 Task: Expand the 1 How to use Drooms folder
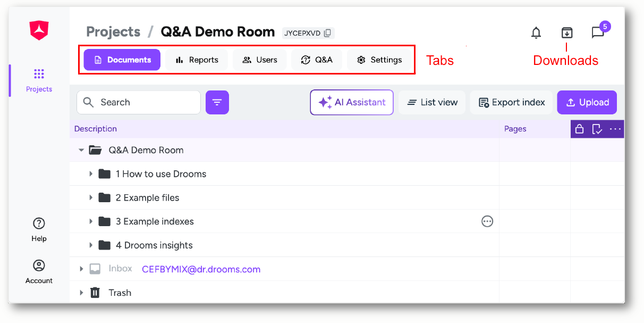point(91,174)
